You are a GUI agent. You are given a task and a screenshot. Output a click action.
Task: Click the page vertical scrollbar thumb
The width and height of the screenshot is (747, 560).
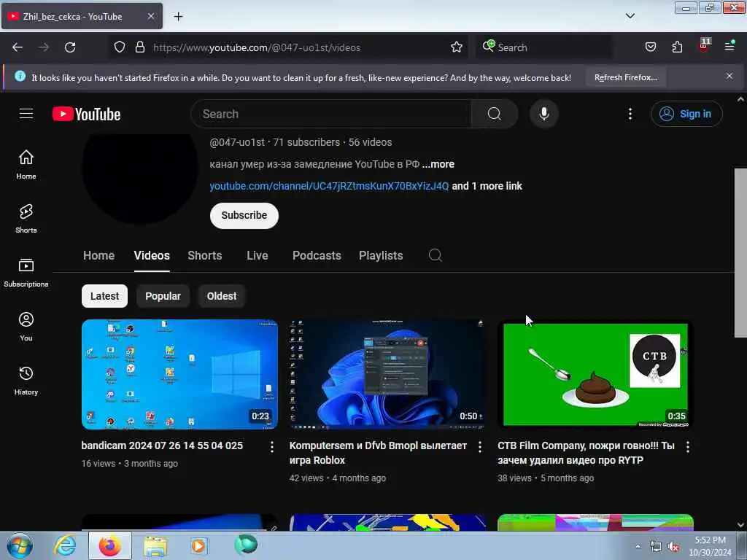740,252
